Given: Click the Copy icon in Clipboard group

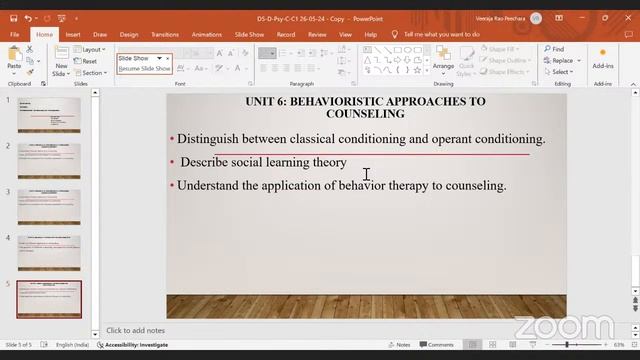Looking at the screenshot, I should (x=30, y=61).
